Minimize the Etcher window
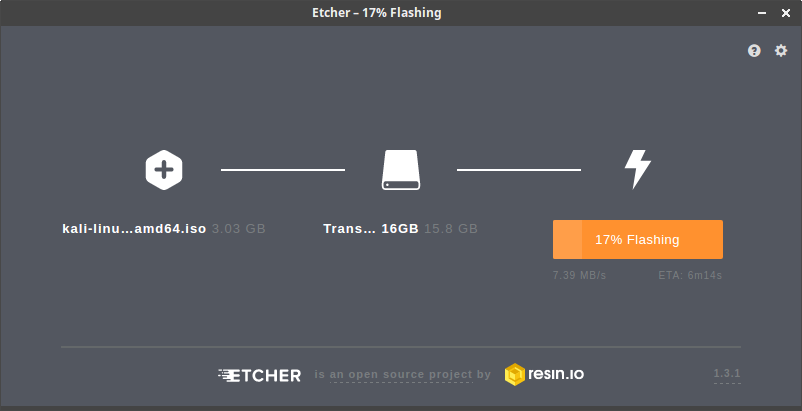Image resolution: width=802 pixels, height=411 pixels. (762, 13)
